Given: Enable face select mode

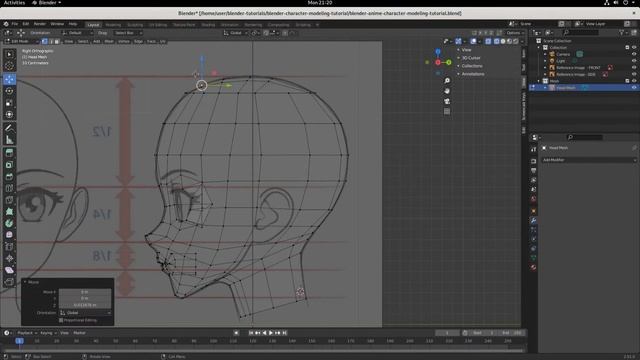Looking at the screenshot, I should 57,41.
